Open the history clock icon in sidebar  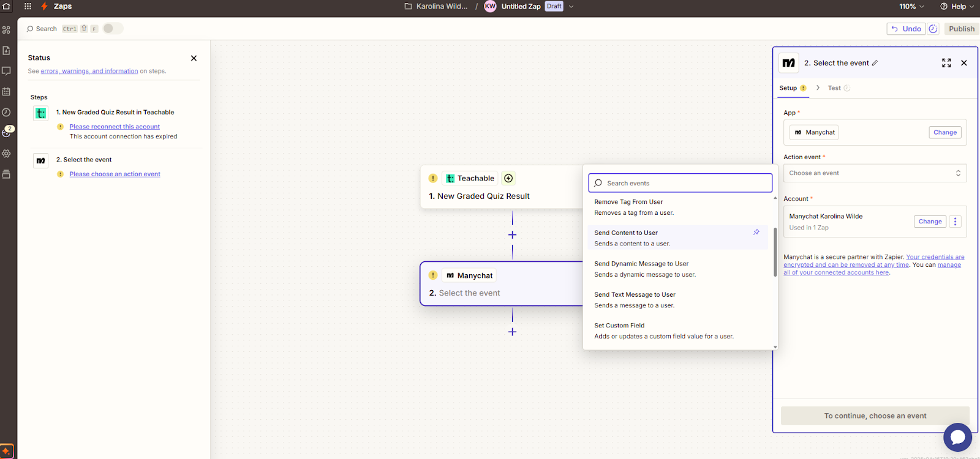tap(6, 112)
